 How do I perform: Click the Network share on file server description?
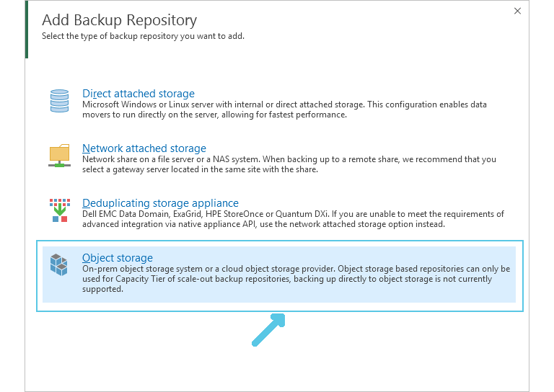pyautogui.click(x=289, y=164)
